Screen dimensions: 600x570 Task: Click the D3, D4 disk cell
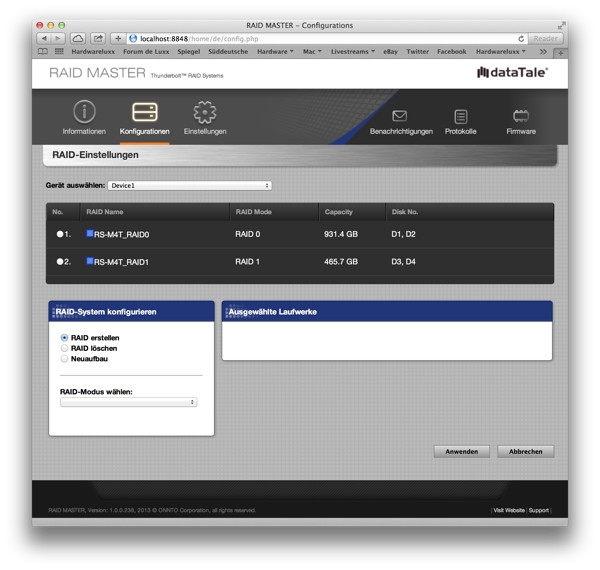(403, 262)
